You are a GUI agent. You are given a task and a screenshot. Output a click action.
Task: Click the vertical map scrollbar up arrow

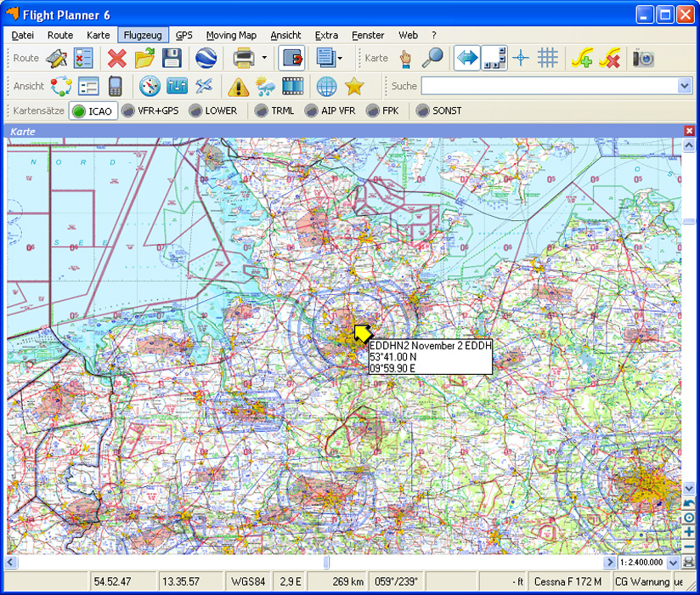(x=689, y=145)
